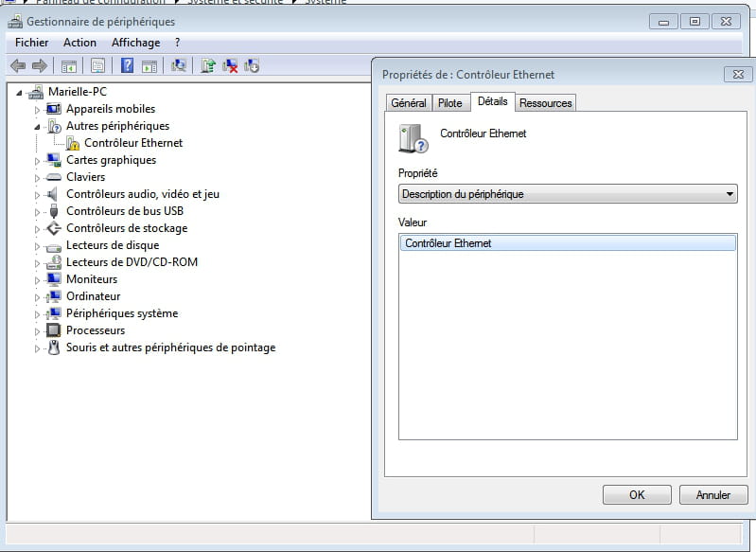Click the blue Help question-mark toolbar icon
The width and height of the screenshot is (756, 552).
[x=127, y=65]
